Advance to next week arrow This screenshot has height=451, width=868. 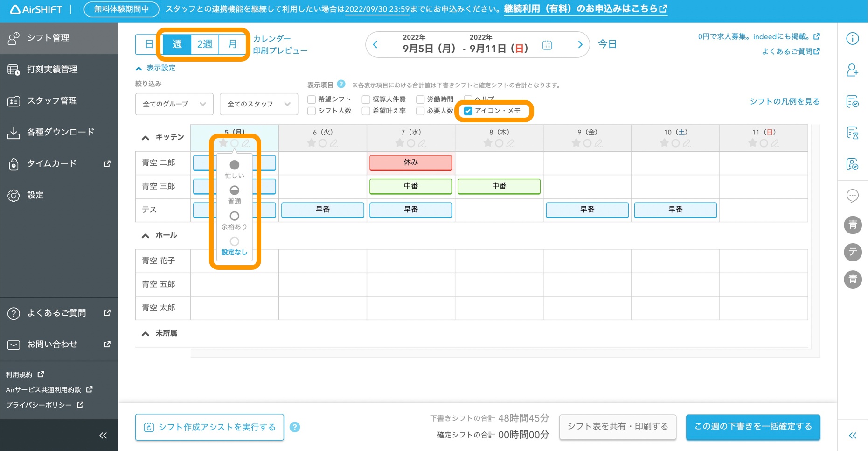[x=580, y=45]
